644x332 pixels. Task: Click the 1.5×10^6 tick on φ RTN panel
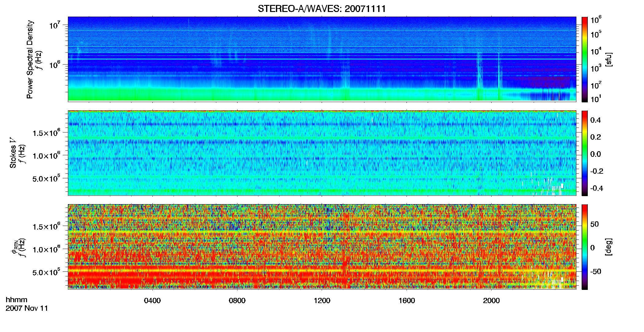click(x=46, y=226)
